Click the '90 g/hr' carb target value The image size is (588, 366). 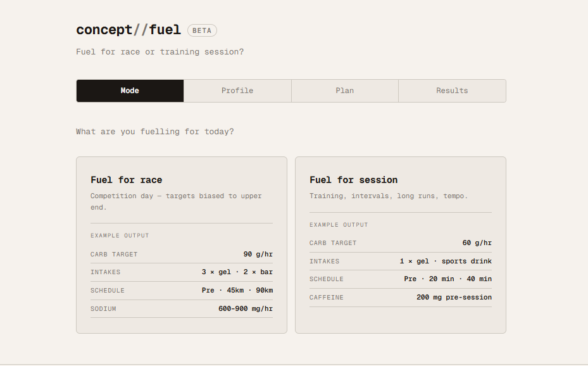(x=258, y=255)
